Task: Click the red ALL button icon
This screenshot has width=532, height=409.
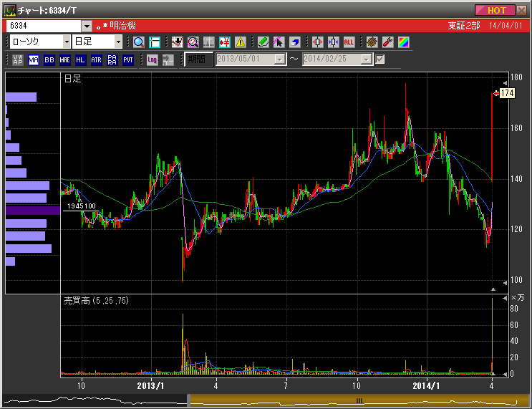Action: [349, 42]
